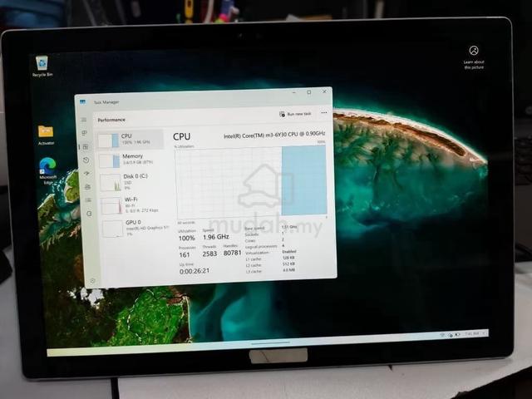Click Run new task button

click(295, 114)
